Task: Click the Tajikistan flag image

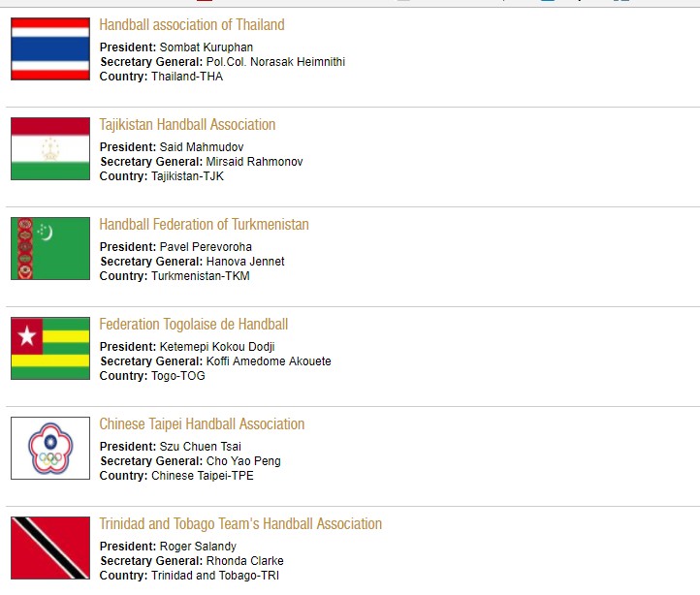Action: pyautogui.click(x=50, y=148)
